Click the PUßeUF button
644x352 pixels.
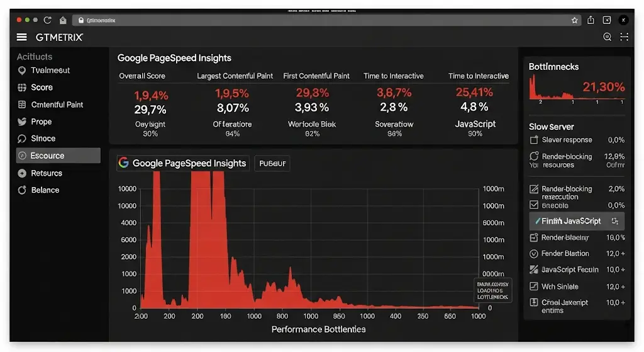pyautogui.click(x=272, y=163)
